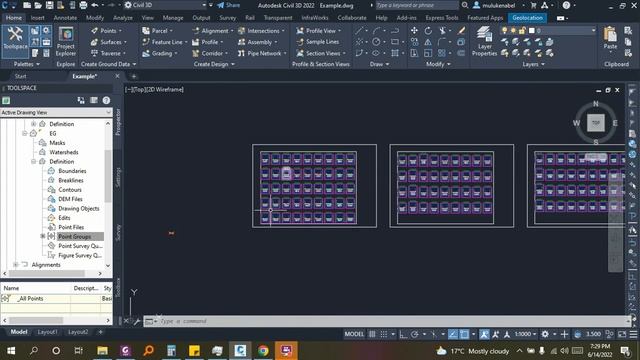Screen dimensions: 640x360
Task: Open the Survey ribbon tab
Action: (x=227, y=18)
